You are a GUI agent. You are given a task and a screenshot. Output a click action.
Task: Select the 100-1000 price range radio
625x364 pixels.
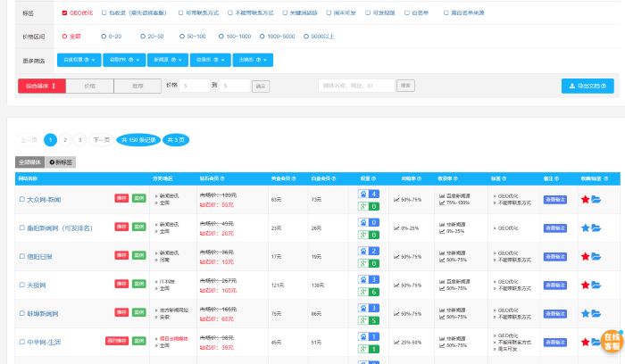[221, 37]
